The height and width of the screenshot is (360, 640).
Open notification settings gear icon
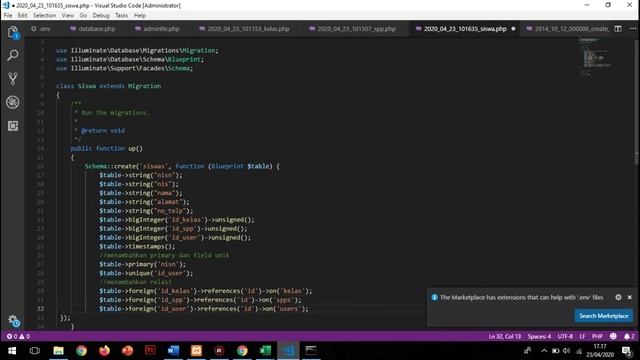point(618,297)
